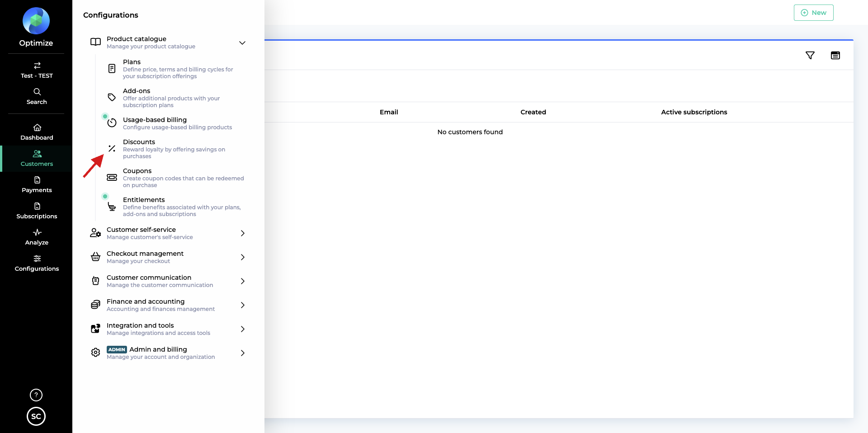The height and width of the screenshot is (433, 868).
Task: Click the Discounts percent icon
Action: click(x=112, y=148)
